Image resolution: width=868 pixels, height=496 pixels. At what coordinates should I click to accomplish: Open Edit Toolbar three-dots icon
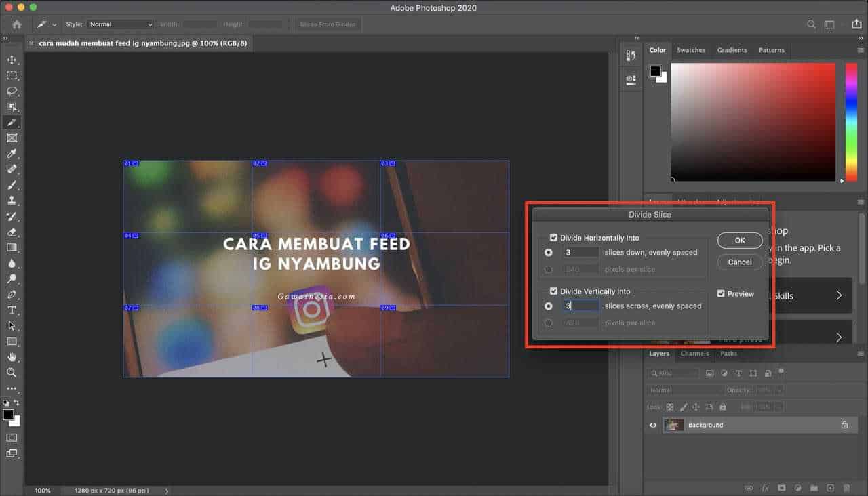pyautogui.click(x=12, y=388)
